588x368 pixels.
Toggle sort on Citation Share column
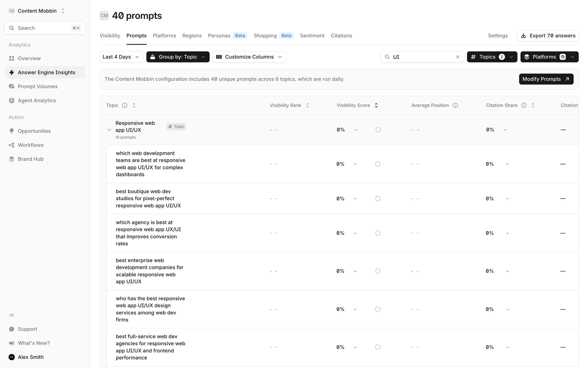(x=533, y=105)
